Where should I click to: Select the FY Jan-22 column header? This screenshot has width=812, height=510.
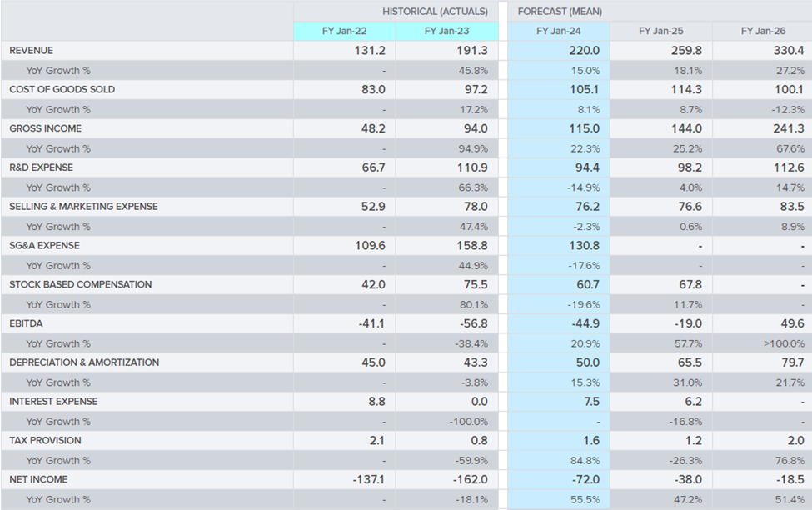click(344, 31)
